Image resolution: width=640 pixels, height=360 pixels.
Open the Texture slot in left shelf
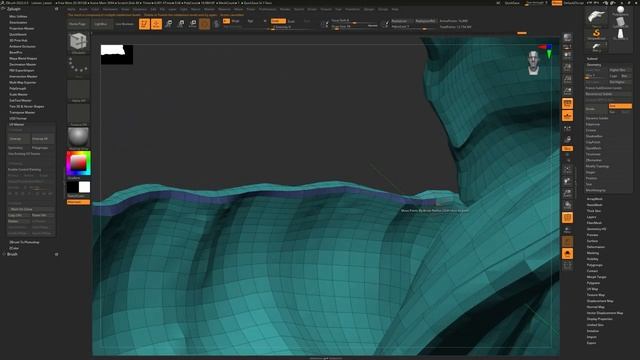click(x=78, y=115)
